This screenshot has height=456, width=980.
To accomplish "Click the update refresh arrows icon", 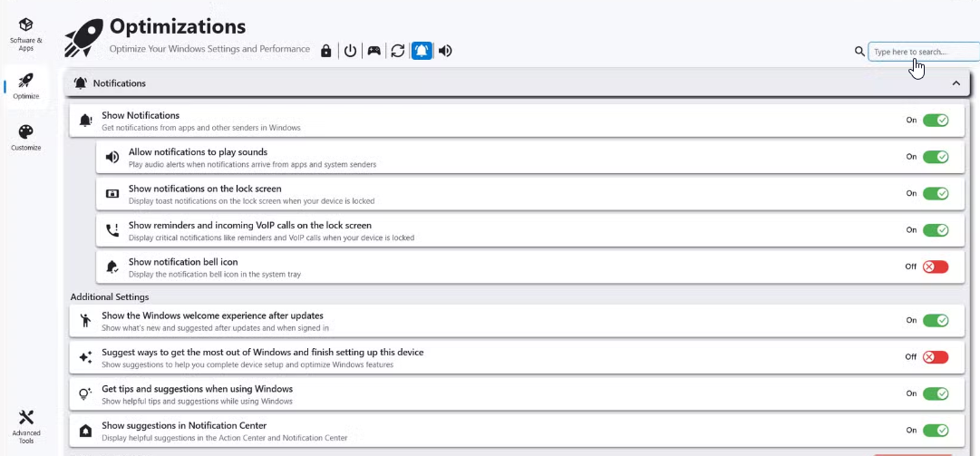I will coord(397,51).
